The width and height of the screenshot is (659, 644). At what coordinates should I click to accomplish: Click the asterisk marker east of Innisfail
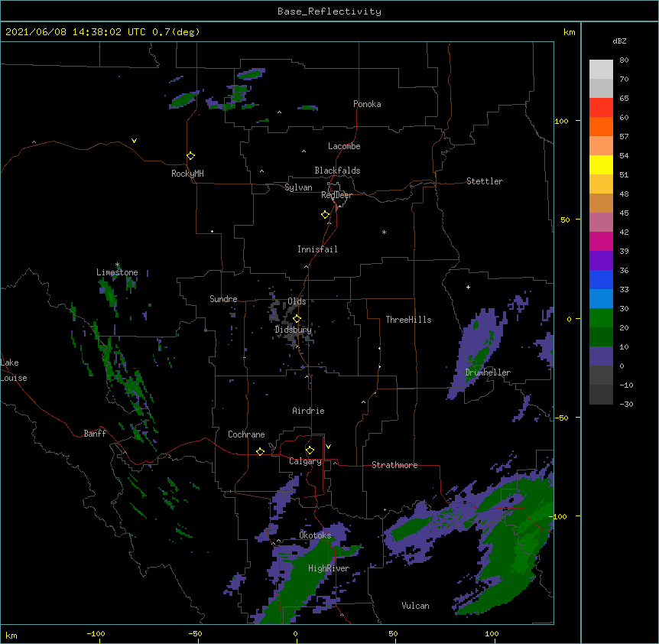(384, 232)
